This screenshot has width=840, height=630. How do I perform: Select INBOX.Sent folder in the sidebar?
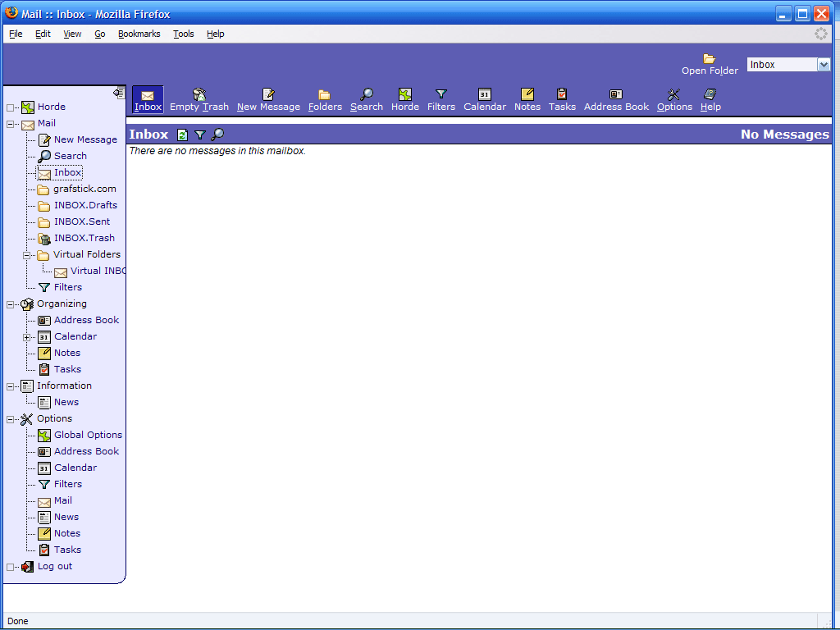tap(81, 221)
